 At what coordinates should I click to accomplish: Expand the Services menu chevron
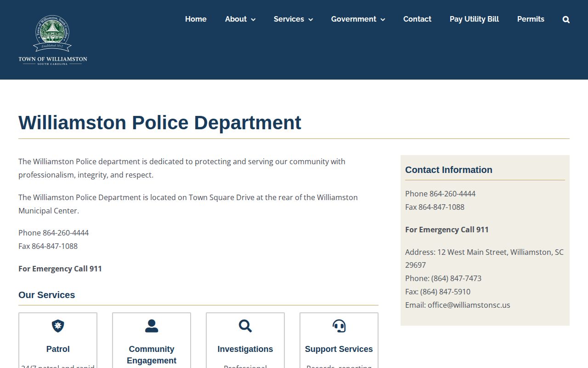tap(311, 19)
